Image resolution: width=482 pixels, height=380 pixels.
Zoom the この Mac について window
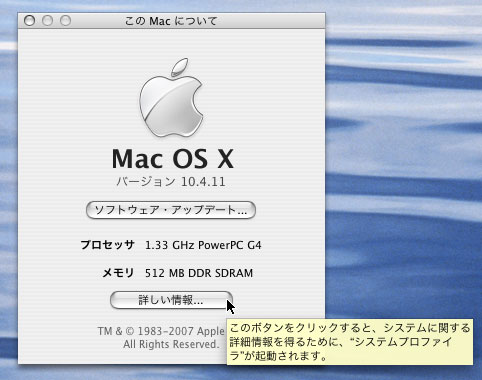(x=65, y=21)
